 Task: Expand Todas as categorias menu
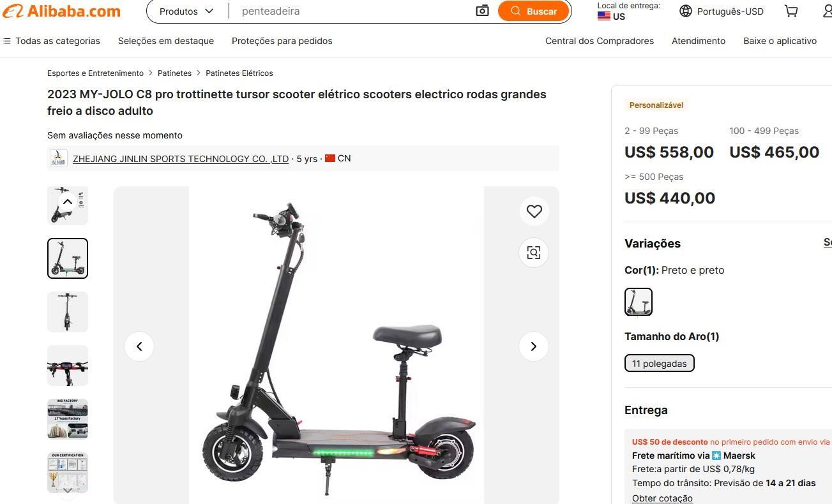point(52,41)
